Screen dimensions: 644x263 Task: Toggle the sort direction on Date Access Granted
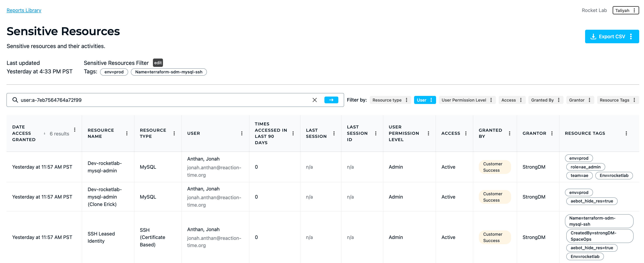click(45, 133)
